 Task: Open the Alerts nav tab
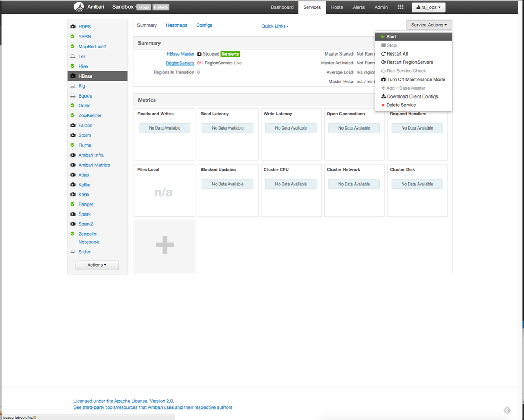[x=359, y=7]
